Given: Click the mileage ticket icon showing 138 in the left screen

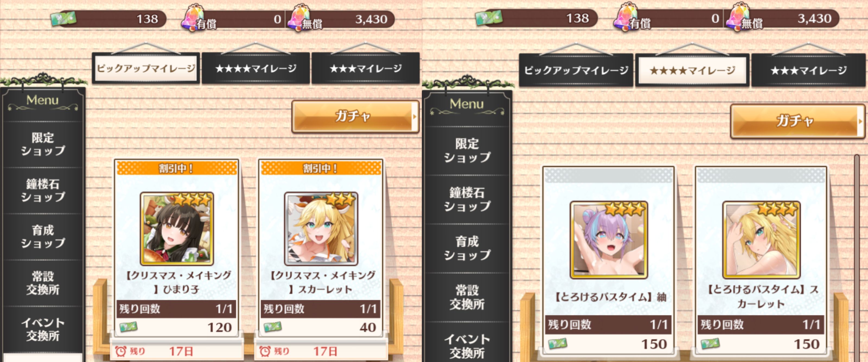Looking at the screenshot, I should (x=63, y=19).
